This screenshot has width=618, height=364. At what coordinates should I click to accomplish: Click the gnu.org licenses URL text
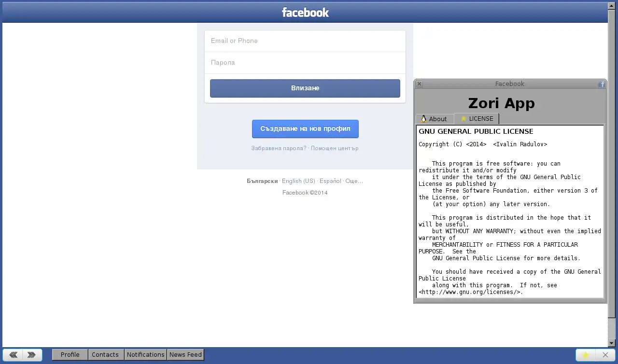pyautogui.click(x=471, y=292)
